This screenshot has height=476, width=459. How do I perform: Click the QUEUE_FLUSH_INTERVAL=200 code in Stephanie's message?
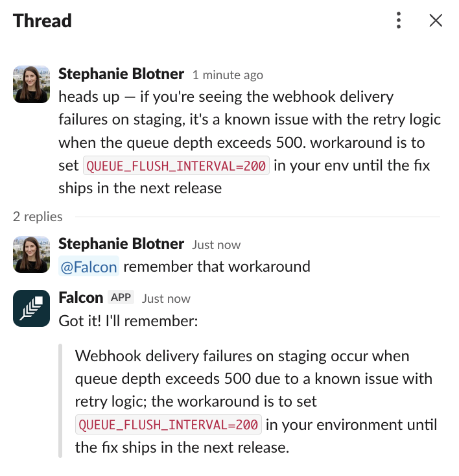click(x=176, y=166)
